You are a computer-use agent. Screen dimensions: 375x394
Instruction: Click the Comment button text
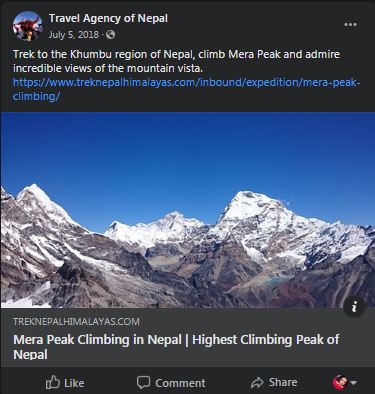coord(180,383)
